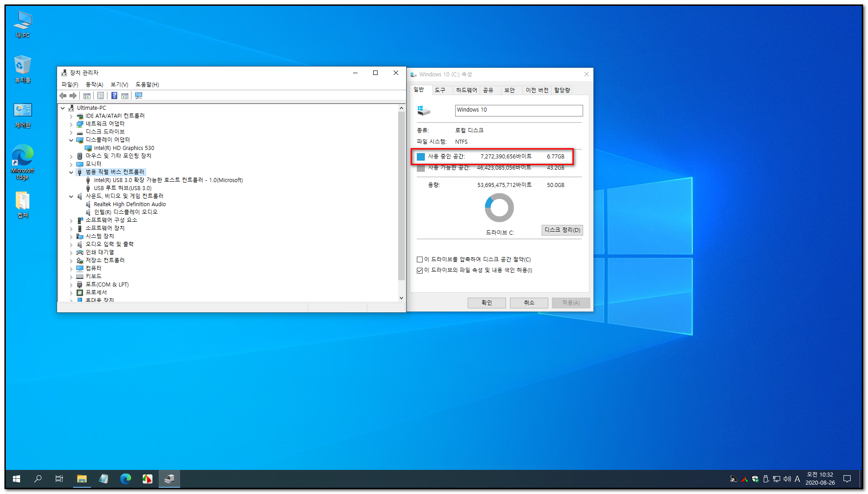Open the 도움말(H) menu
868x494 pixels.
pyautogui.click(x=147, y=84)
